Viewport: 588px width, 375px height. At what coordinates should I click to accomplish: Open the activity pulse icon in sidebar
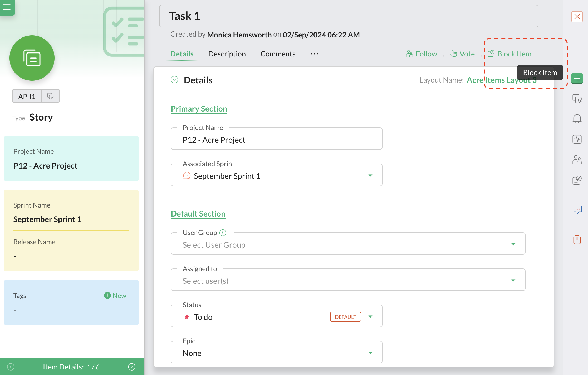click(577, 139)
